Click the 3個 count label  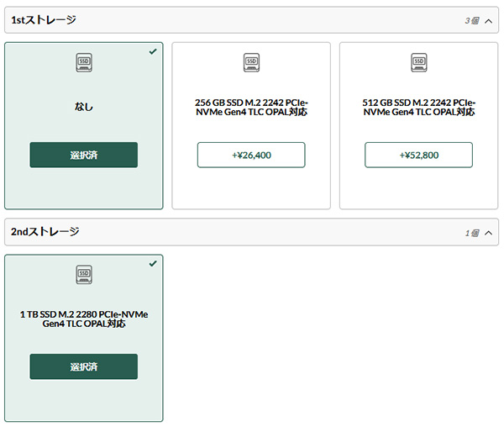[472, 21]
